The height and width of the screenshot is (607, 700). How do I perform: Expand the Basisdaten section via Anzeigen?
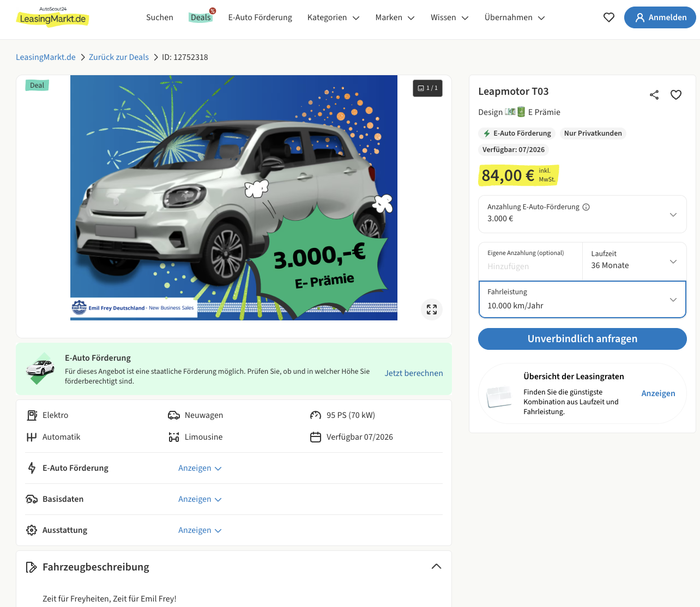point(200,499)
